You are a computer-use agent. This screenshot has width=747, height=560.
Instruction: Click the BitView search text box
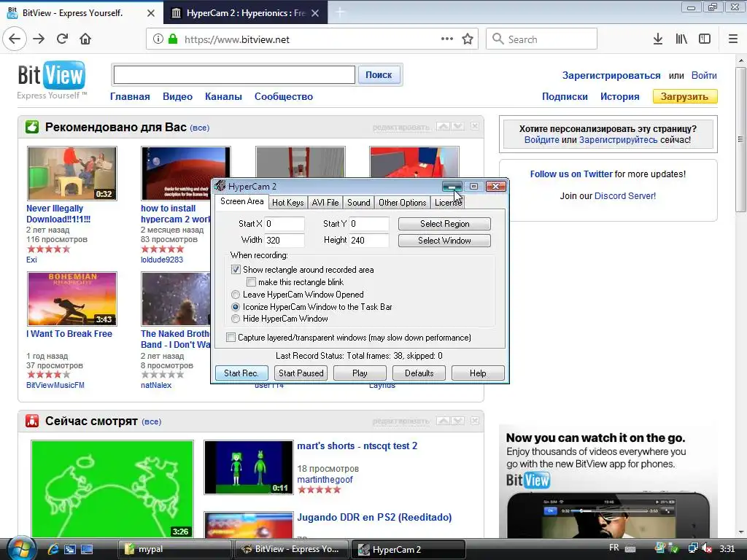click(x=234, y=75)
